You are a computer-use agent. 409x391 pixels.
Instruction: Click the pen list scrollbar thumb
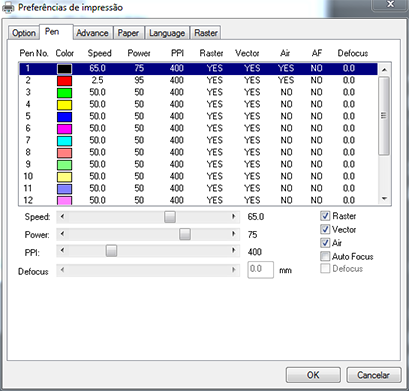(384, 116)
